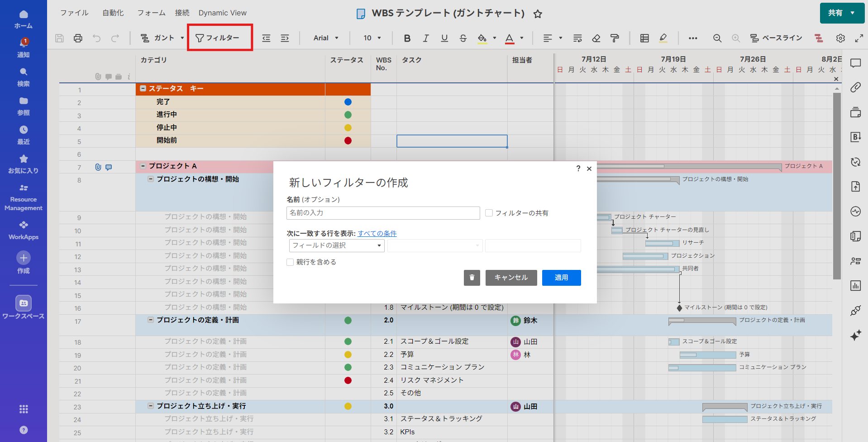Click the print icon in toolbar
Screen dimensions: 868x442
(78, 38)
